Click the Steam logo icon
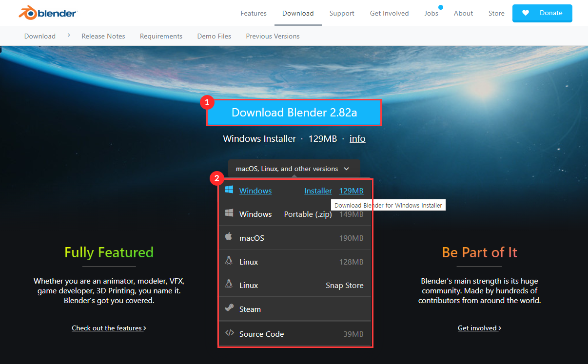588x364 pixels. pos(229,308)
